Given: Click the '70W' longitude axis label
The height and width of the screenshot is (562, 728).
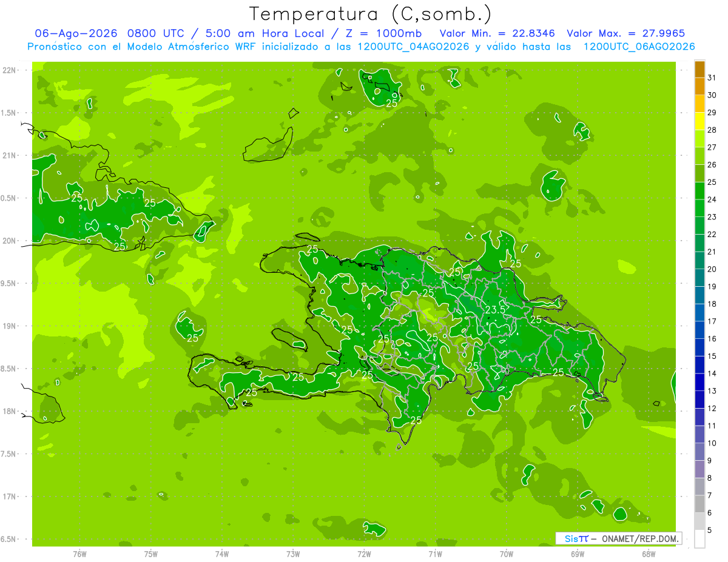Looking at the screenshot, I should point(507,554).
